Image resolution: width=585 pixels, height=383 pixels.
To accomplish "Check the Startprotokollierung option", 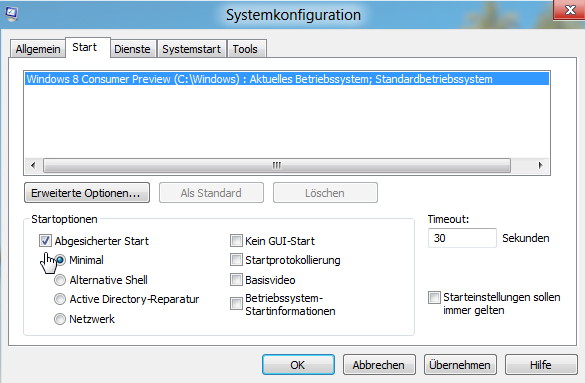I will tap(236, 260).
